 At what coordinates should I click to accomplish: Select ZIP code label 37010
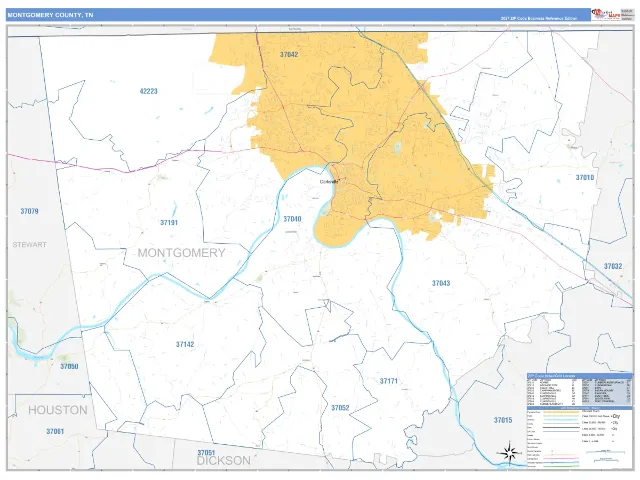(x=585, y=178)
